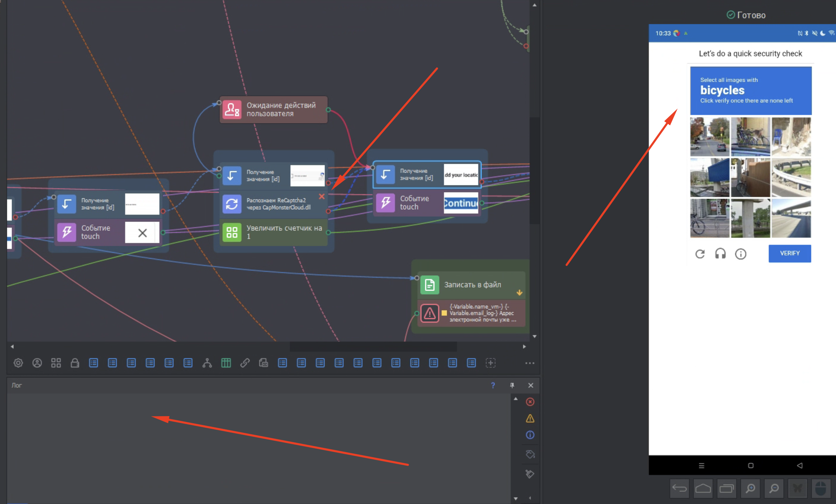
Task: Open the green table icon in toolbar
Action: coord(226,363)
